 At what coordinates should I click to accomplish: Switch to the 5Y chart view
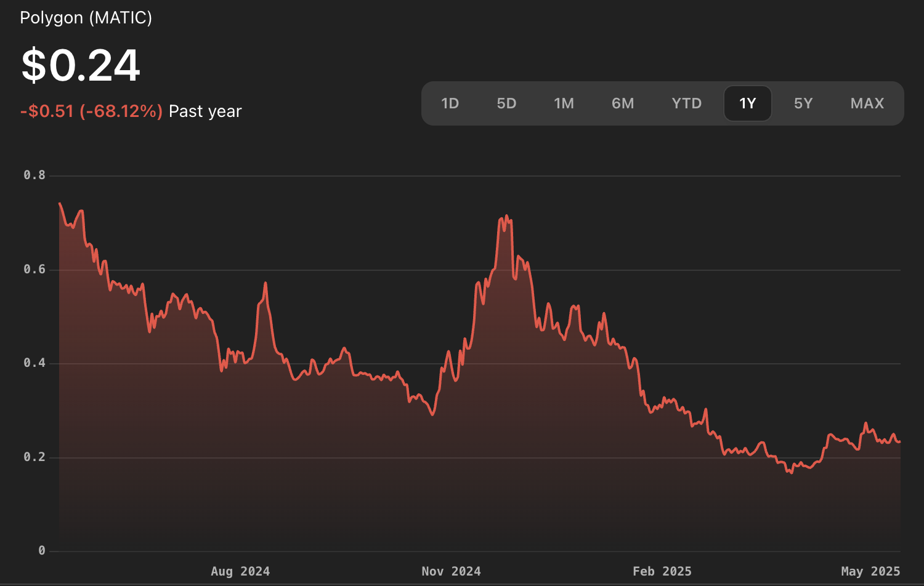tap(803, 103)
